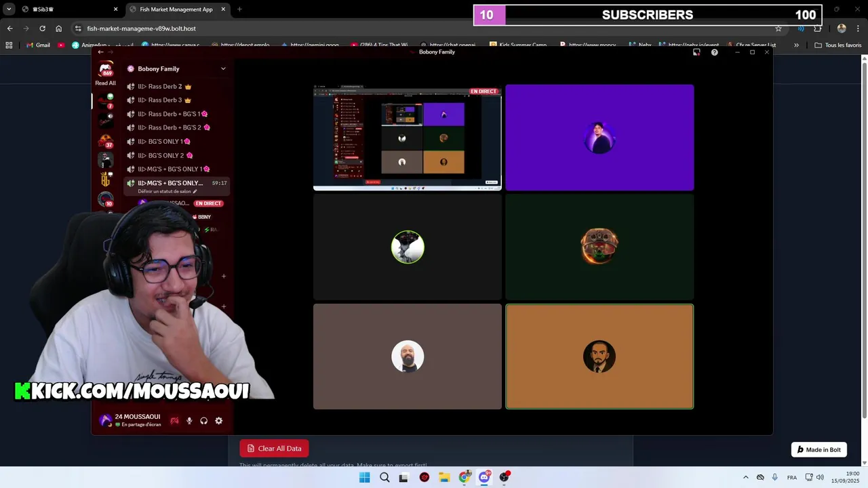Image resolution: width=868 pixels, height=488 pixels.
Task: Open Windows taskbar search
Action: tap(384, 477)
